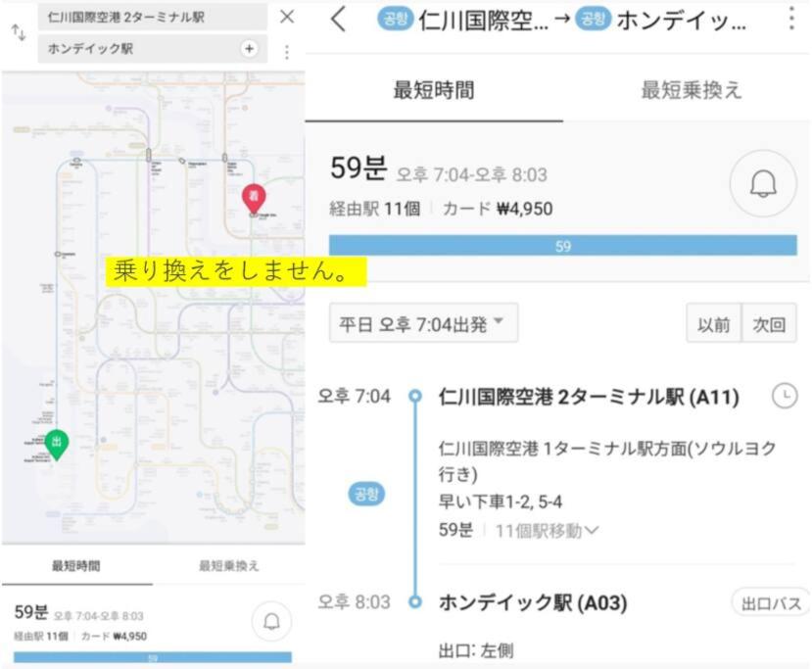Select 最短乗換え tab below the map

coord(228,565)
